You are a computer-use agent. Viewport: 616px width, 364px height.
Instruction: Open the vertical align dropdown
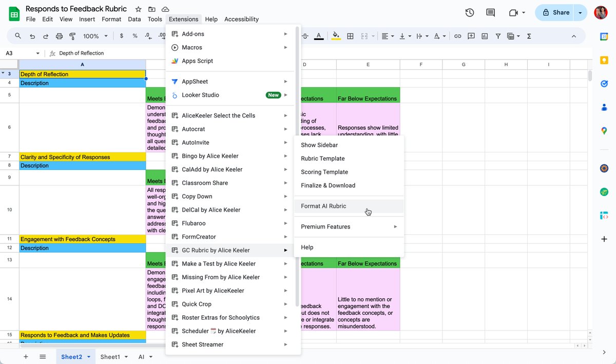(x=405, y=36)
